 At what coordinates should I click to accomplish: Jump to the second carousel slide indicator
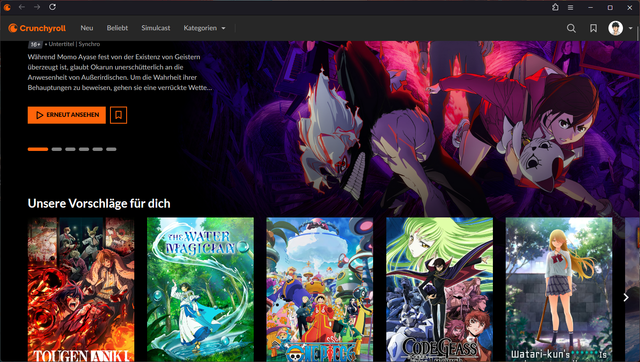(57, 149)
